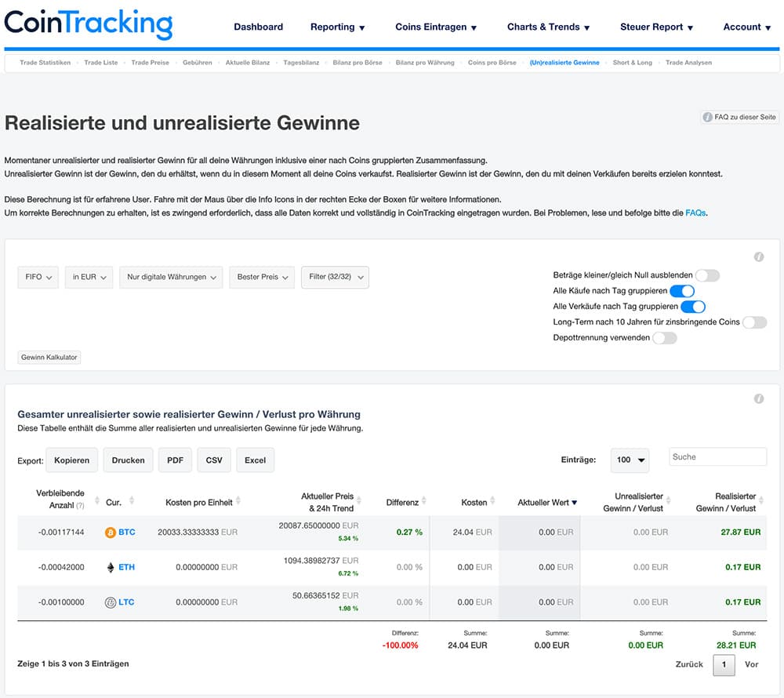784x698 pixels.
Task: Open the Bilanz pro Währung subpage
Action: coord(425,63)
